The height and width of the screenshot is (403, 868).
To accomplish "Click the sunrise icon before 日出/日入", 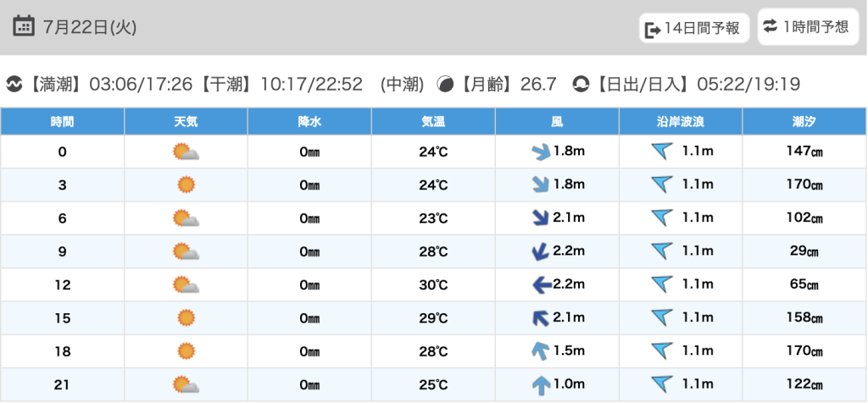I will point(581,84).
